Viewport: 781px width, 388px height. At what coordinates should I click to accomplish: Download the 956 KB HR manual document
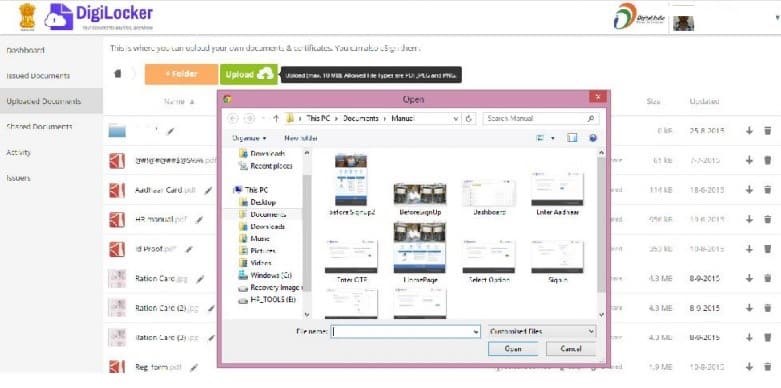click(x=749, y=219)
